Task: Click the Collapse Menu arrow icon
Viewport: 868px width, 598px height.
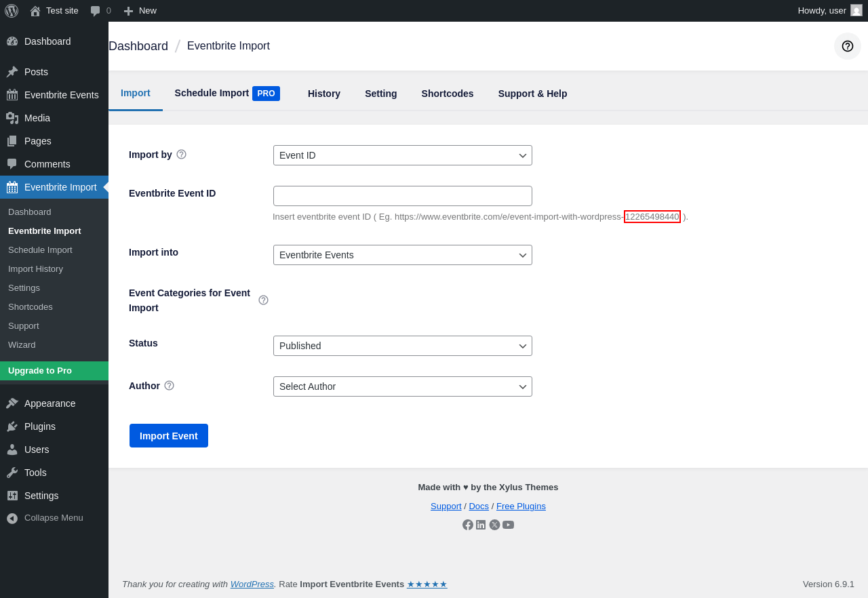Action: coord(12,518)
